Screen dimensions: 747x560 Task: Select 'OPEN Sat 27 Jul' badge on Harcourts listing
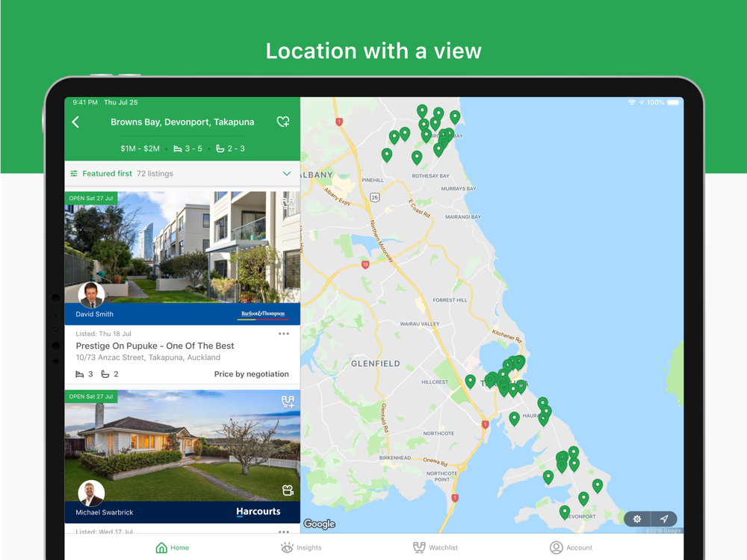(91, 396)
